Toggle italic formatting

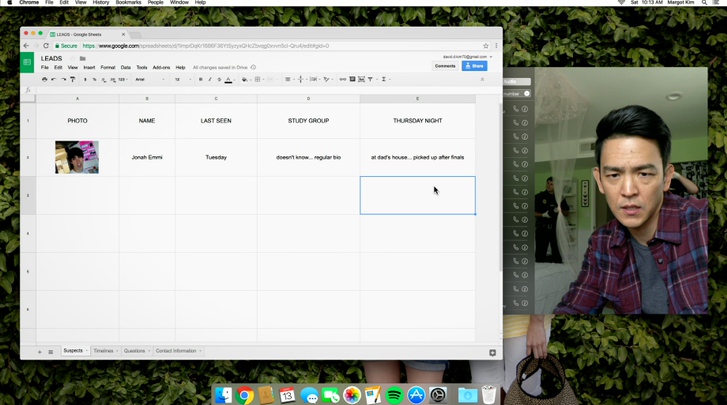tap(210, 79)
